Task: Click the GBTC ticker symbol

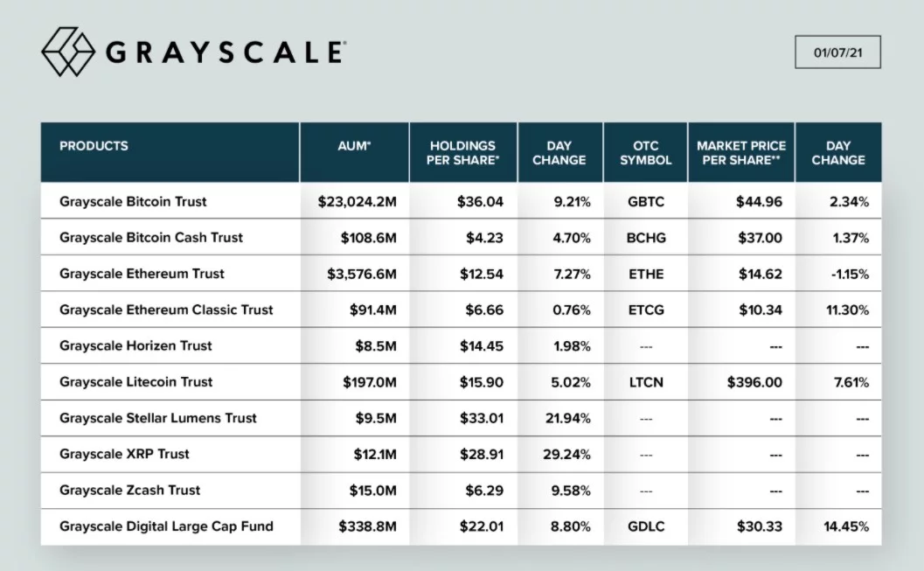Action: coord(646,202)
